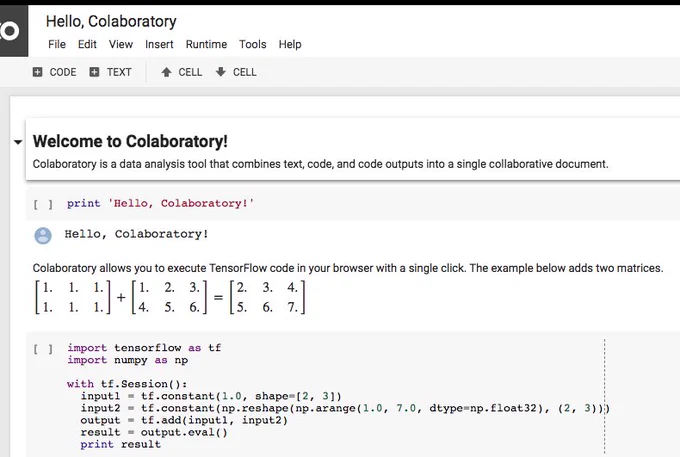This screenshot has height=457, width=680.
Task: Click the down arrow move-cell icon
Action: click(x=221, y=72)
